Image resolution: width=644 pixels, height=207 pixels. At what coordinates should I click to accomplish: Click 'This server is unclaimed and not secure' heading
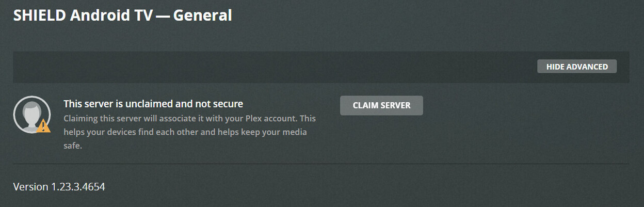click(153, 104)
